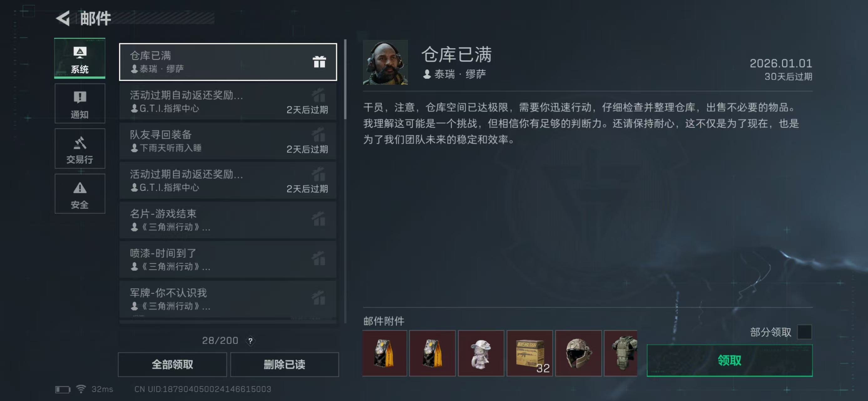This screenshot has width=868, height=401.
Task: Click the question mark help icon beside 28/200
Action: click(x=250, y=341)
